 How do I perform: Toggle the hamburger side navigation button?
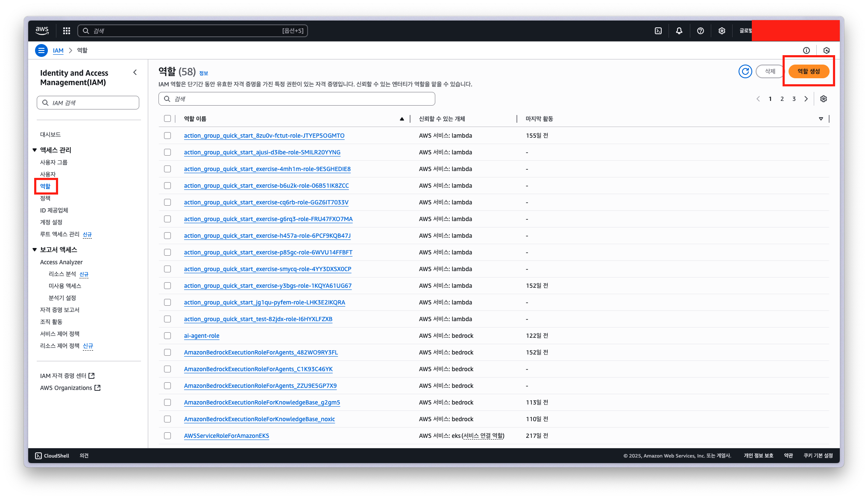pyautogui.click(x=41, y=50)
